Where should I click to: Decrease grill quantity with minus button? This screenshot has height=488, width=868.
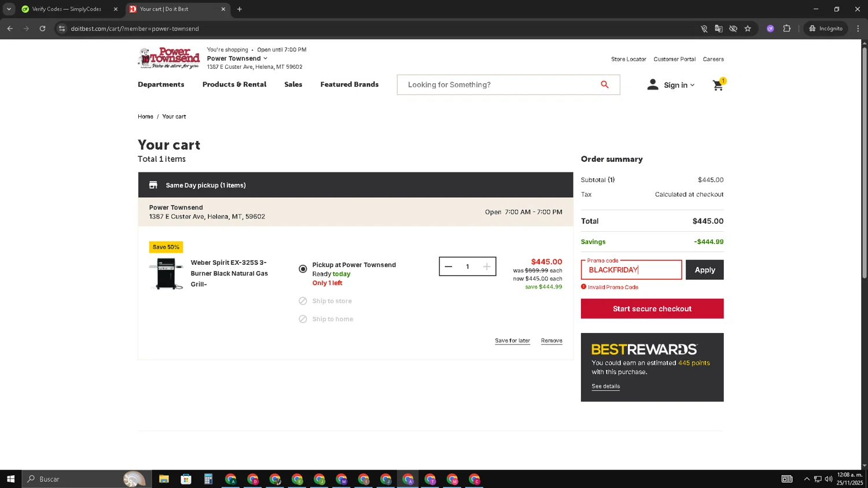tap(448, 267)
